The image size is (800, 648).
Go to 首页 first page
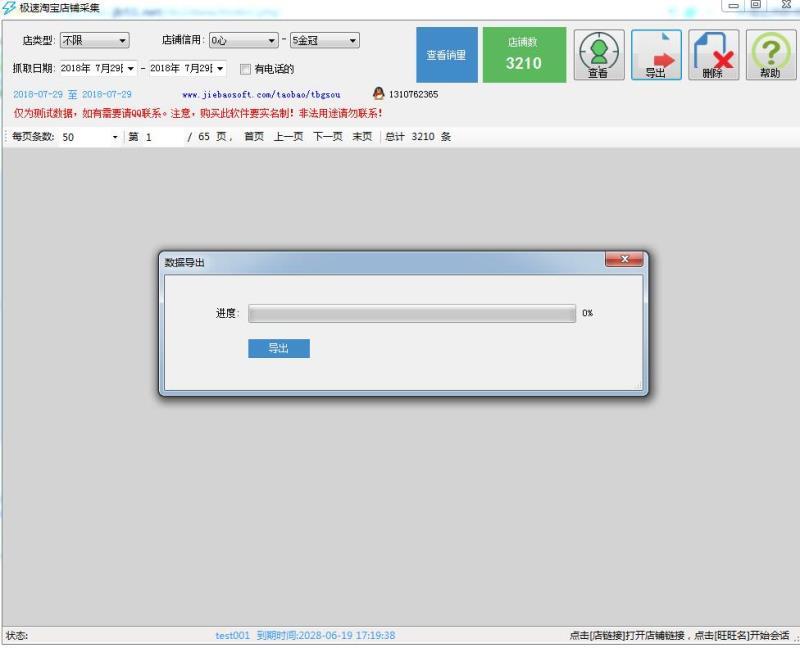tap(254, 137)
